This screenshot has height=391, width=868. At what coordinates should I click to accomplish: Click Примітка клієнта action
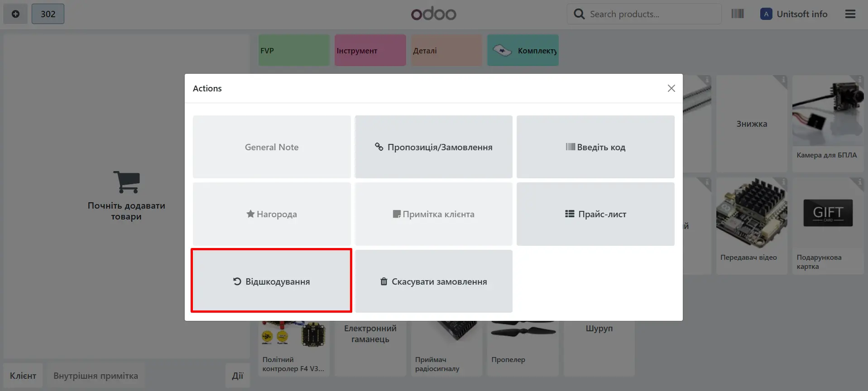pyautogui.click(x=433, y=214)
